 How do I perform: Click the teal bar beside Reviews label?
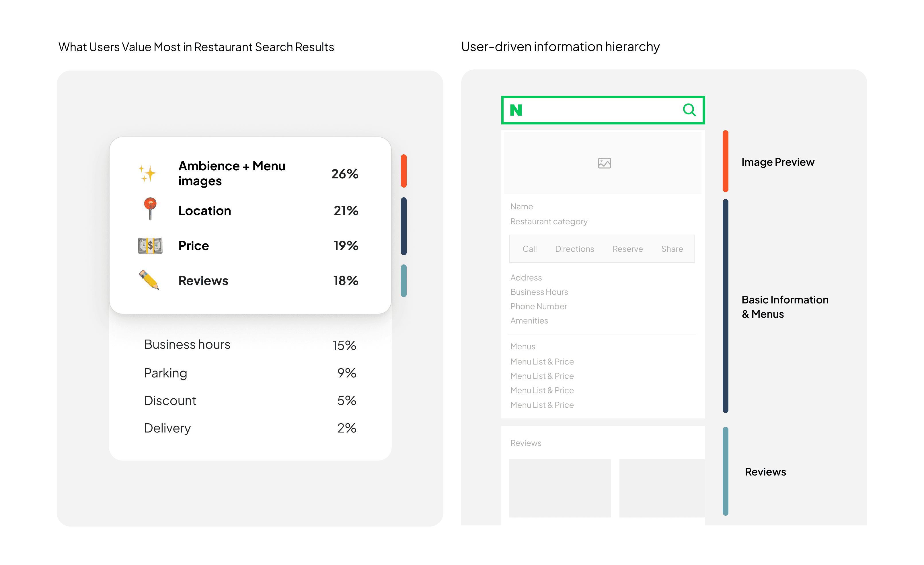click(725, 471)
